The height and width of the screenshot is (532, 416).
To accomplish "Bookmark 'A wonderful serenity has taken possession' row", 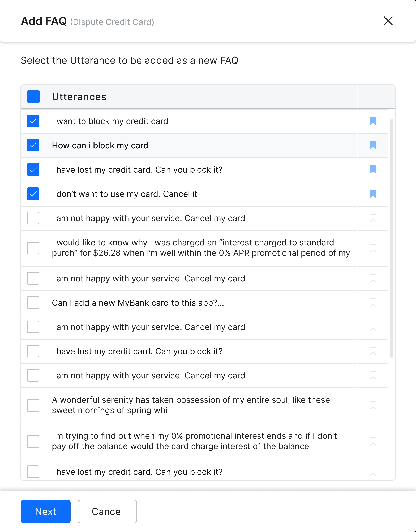I will point(373,405).
